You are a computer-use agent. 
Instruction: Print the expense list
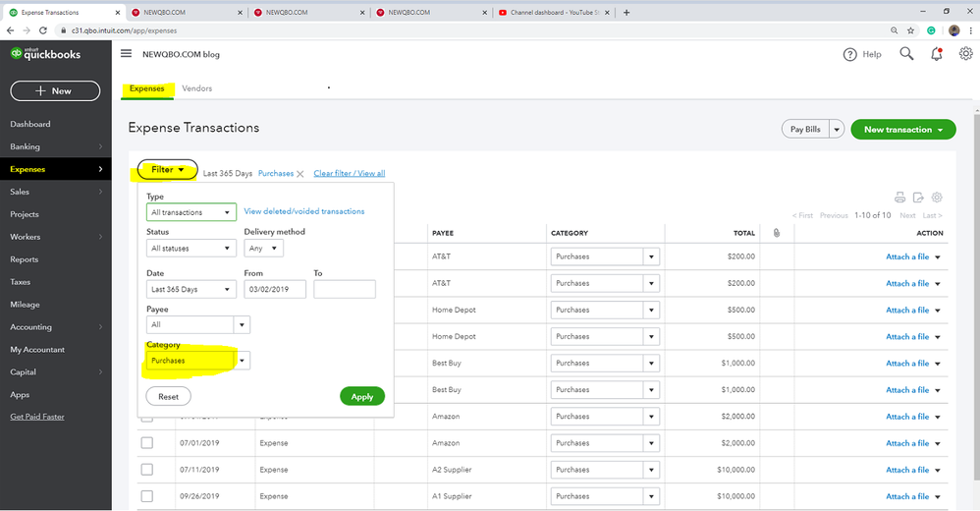tap(900, 198)
